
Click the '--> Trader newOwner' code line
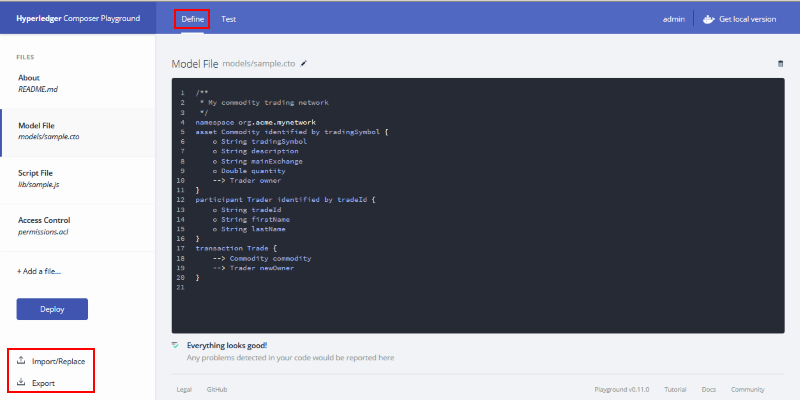pos(253,268)
